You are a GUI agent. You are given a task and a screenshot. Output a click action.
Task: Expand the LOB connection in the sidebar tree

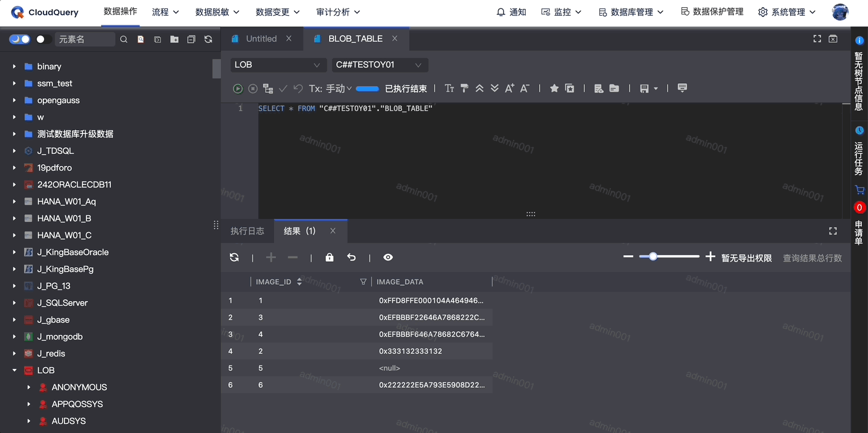pyautogui.click(x=14, y=370)
